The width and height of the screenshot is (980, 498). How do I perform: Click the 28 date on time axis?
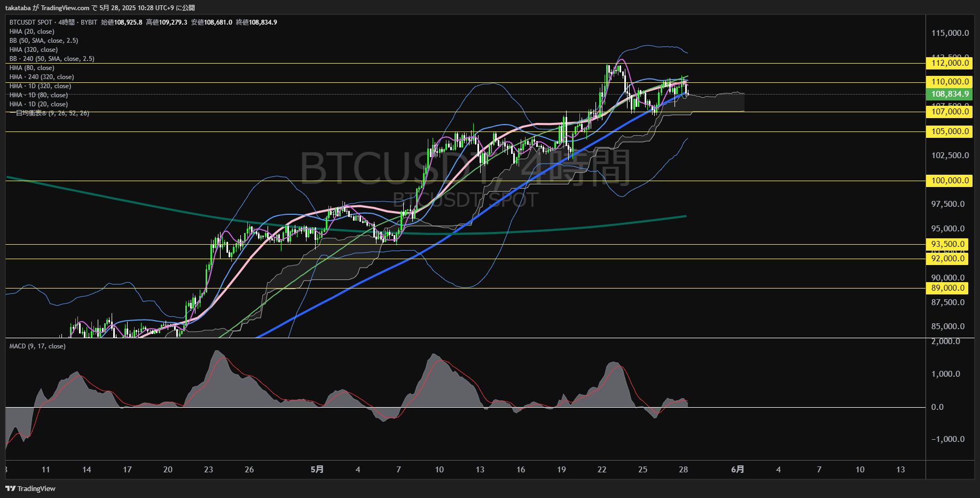(683, 470)
